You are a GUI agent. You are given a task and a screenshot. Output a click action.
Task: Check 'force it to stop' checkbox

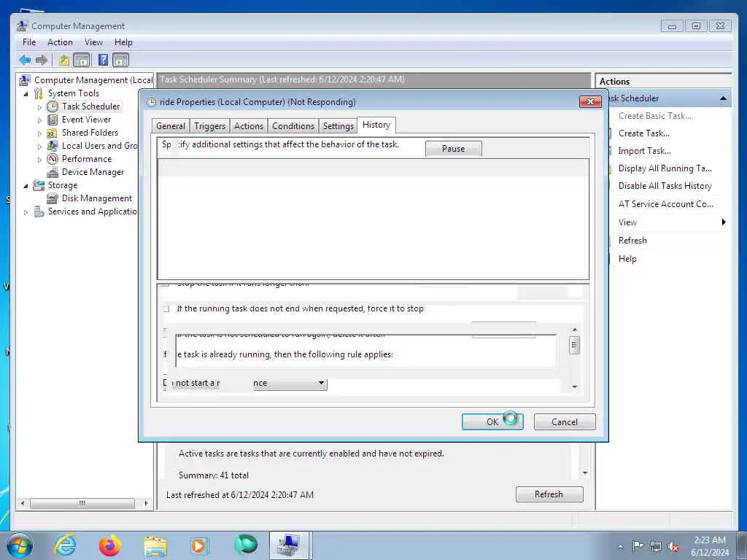pyautogui.click(x=166, y=309)
